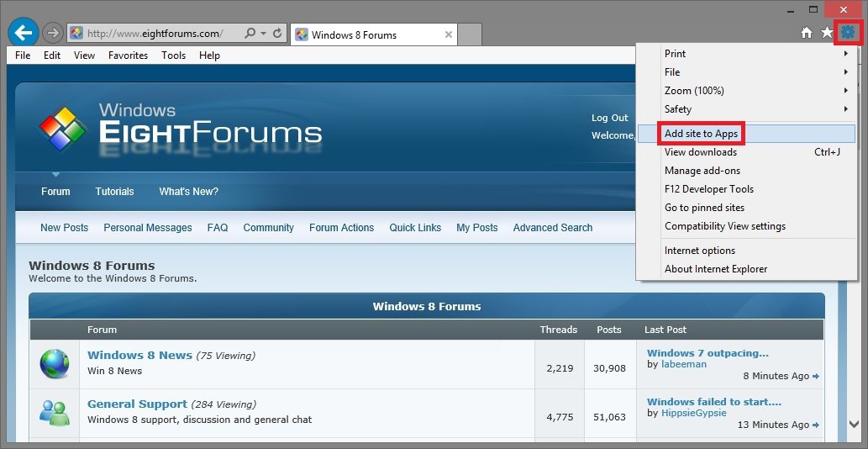The image size is (868, 449).
Task: Click the site favicon in address bar
Action: click(x=77, y=34)
